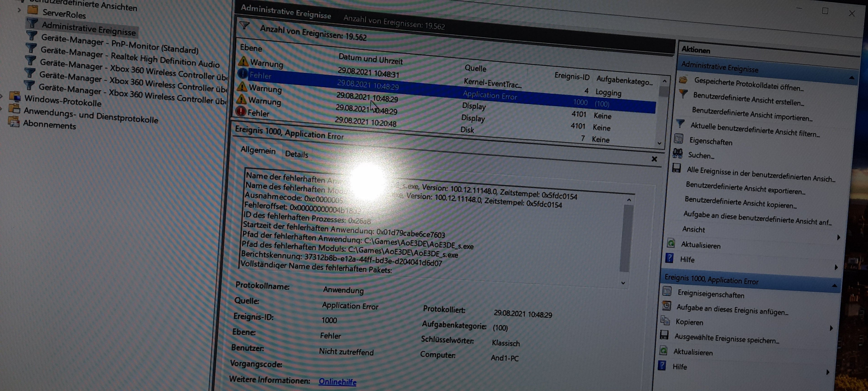Click the folder icon for Gespeicherte Protokolldatei öffnen
Viewport: 868px width, 391px height.
click(x=683, y=80)
